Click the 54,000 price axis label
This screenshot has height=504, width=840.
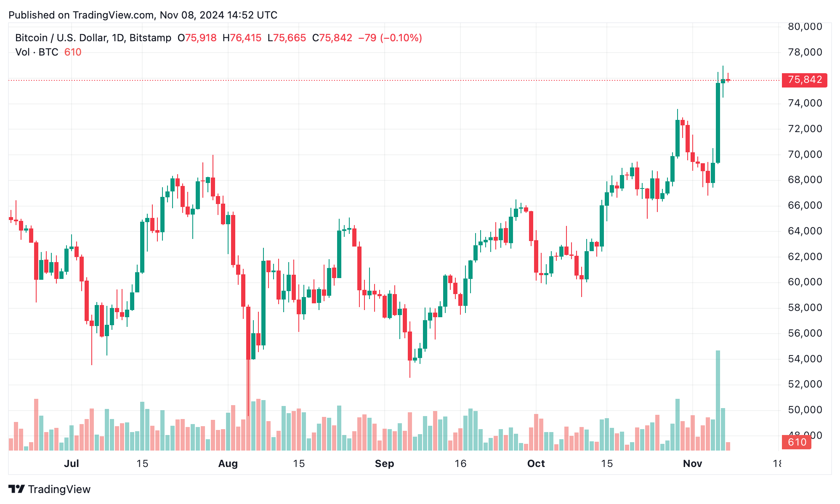(x=805, y=359)
